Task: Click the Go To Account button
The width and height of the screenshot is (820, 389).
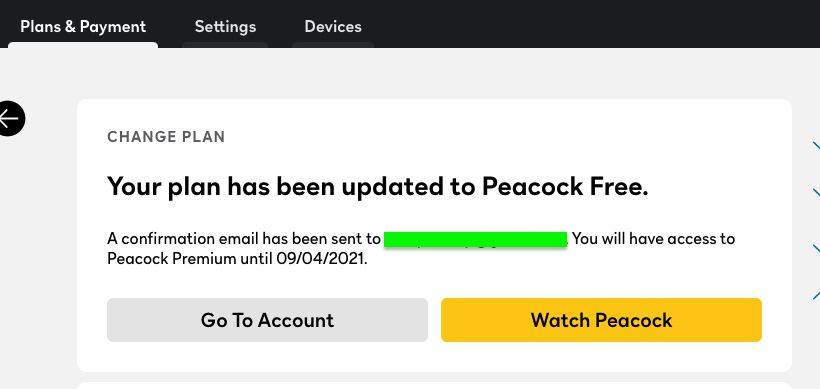Action: coord(267,320)
